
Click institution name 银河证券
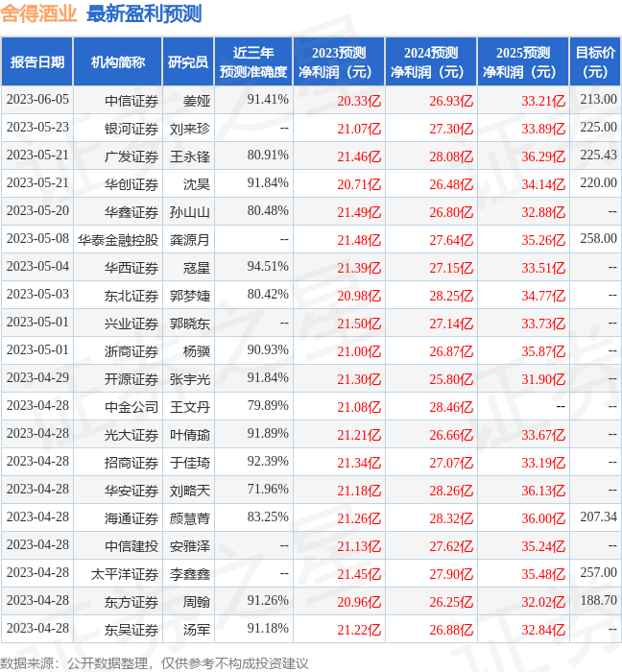(x=132, y=129)
